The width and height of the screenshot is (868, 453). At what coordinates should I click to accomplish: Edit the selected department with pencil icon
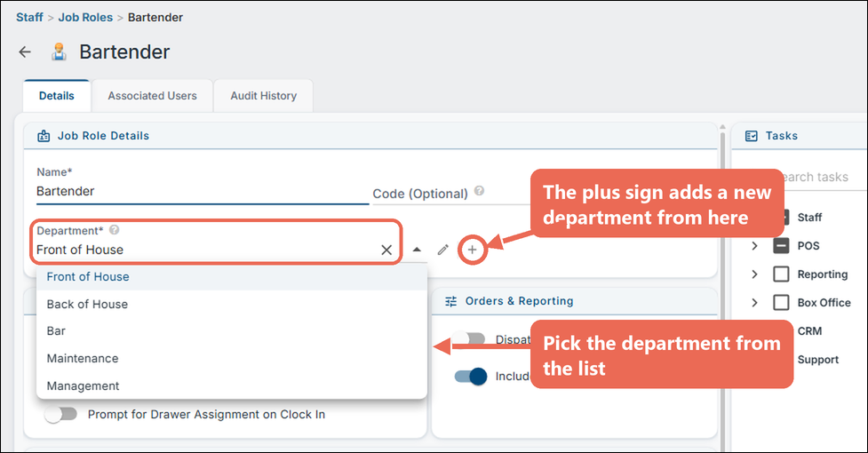(442, 250)
